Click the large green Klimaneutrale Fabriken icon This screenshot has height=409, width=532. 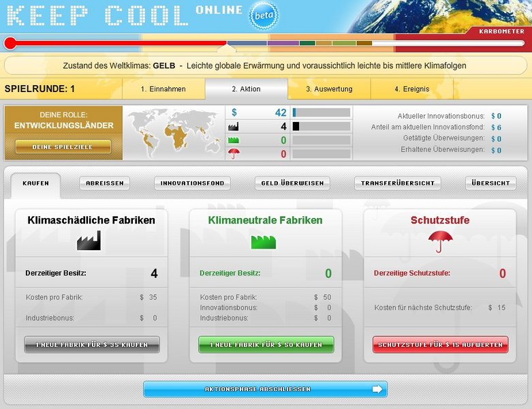(x=264, y=242)
